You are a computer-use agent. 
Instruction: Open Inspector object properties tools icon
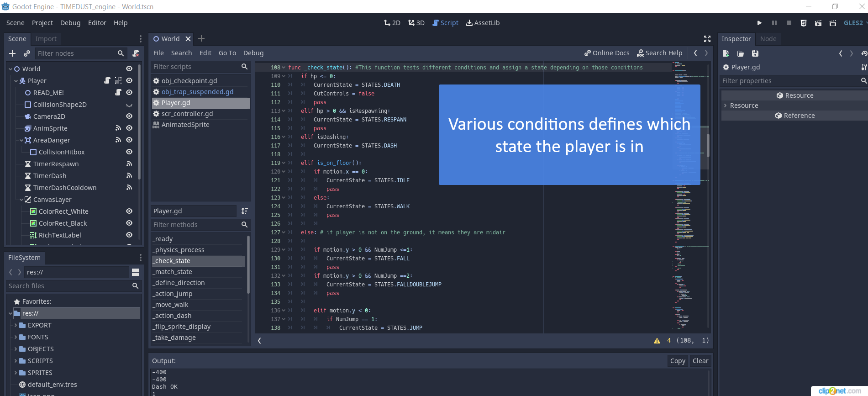pos(864,67)
